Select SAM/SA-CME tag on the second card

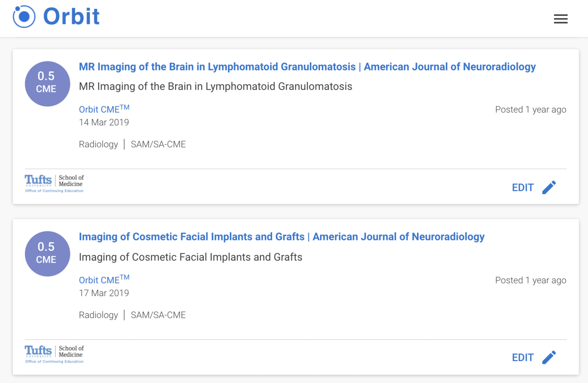tap(158, 315)
